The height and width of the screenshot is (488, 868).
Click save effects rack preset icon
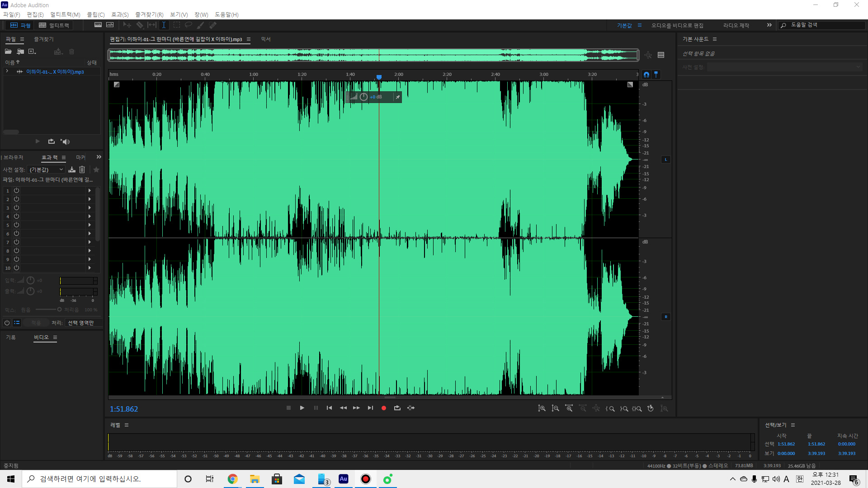[x=72, y=170]
